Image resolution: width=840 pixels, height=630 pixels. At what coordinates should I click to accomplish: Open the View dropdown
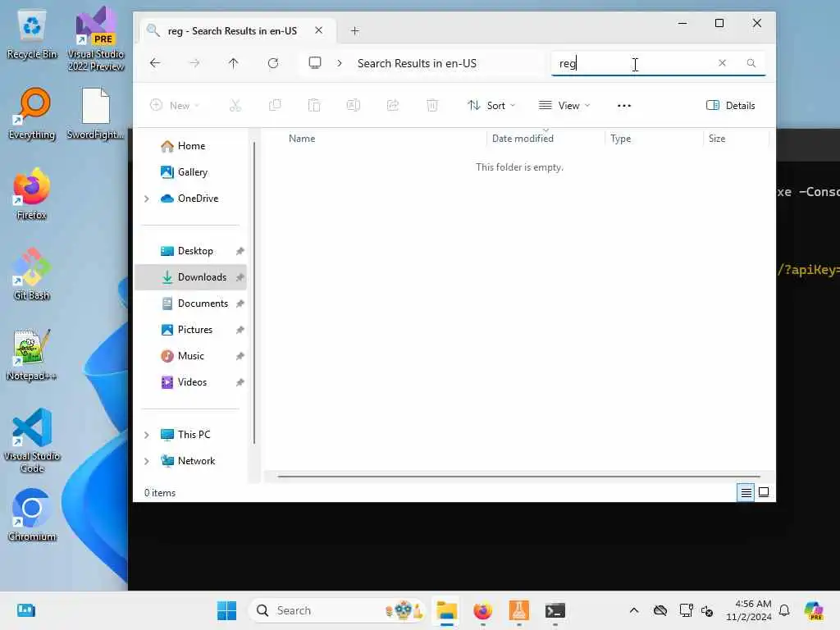(564, 106)
